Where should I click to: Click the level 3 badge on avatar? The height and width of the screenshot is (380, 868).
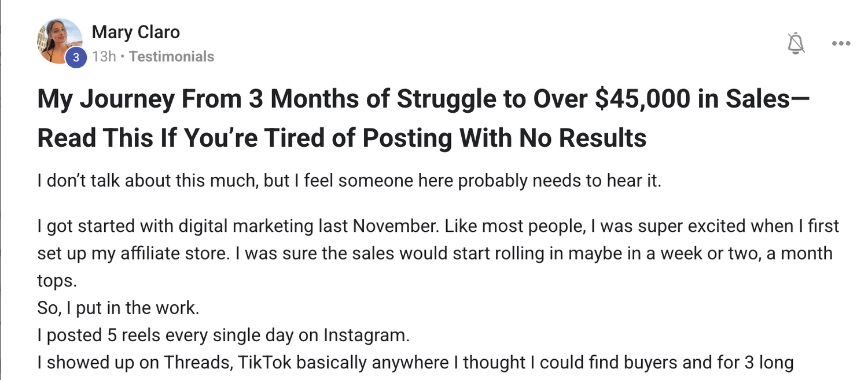(x=76, y=57)
